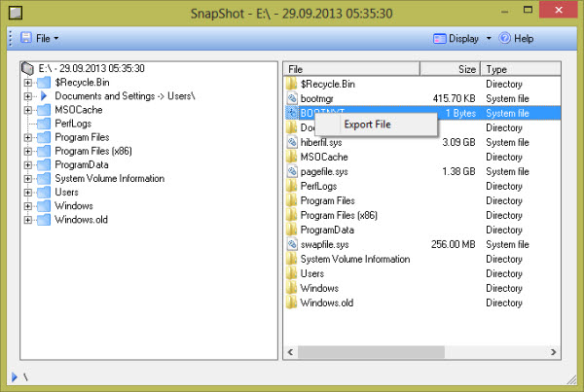
Task: Click the swapfile.sys file icon
Action: point(292,244)
